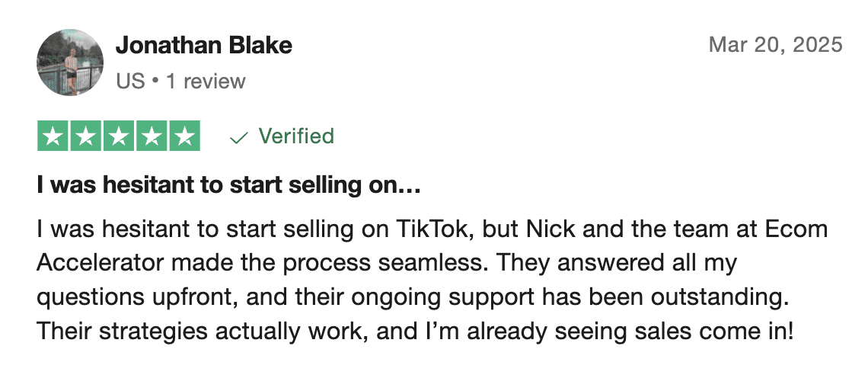The height and width of the screenshot is (375, 868).
Task: Click the last line of the review
Action: pyautogui.click(x=414, y=332)
